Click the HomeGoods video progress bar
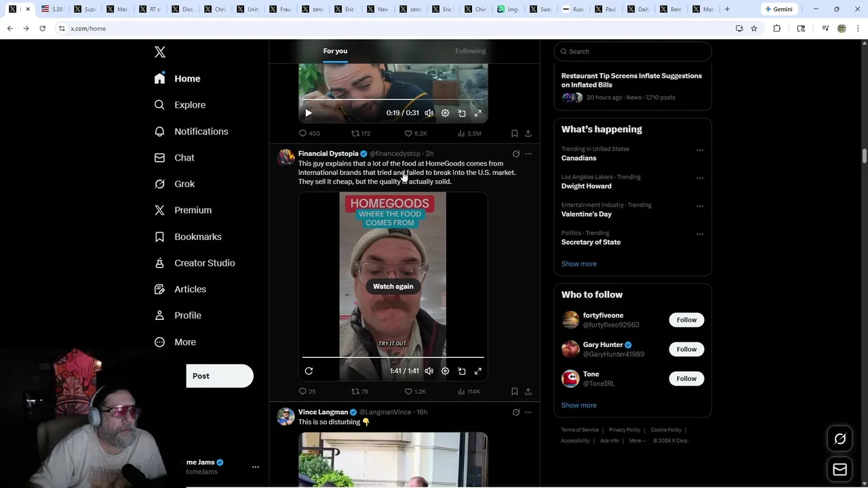Image resolution: width=868 pixels, height=488 pixels. click(393, 357)
